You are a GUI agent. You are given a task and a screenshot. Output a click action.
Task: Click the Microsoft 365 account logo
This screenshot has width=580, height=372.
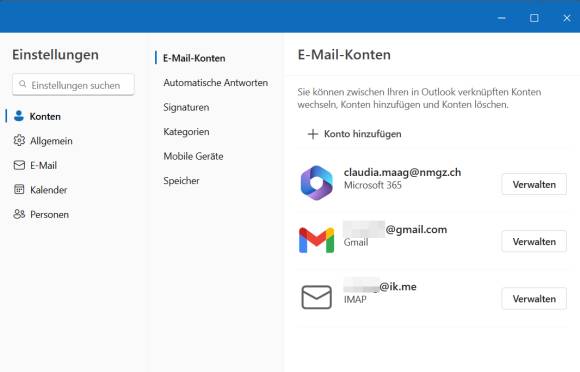coord(317,183)
